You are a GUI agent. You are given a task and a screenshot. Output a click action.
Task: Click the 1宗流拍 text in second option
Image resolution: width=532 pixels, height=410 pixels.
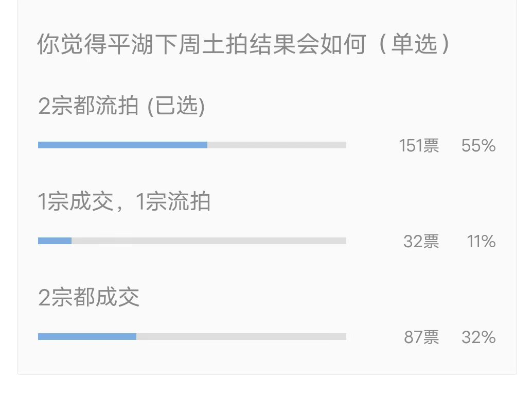click(x=173, y=201)
